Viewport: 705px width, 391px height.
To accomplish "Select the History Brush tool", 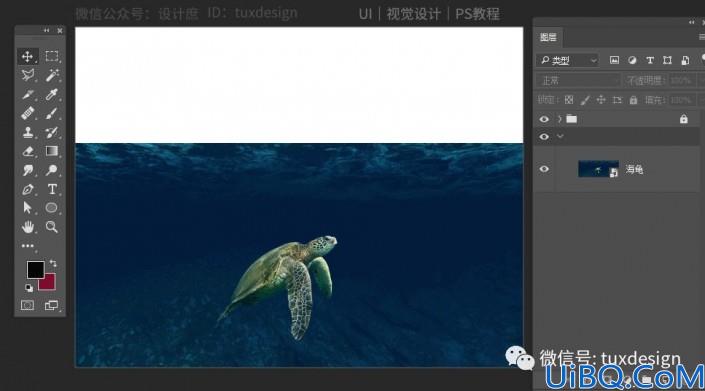I will (x=52, y=132).
